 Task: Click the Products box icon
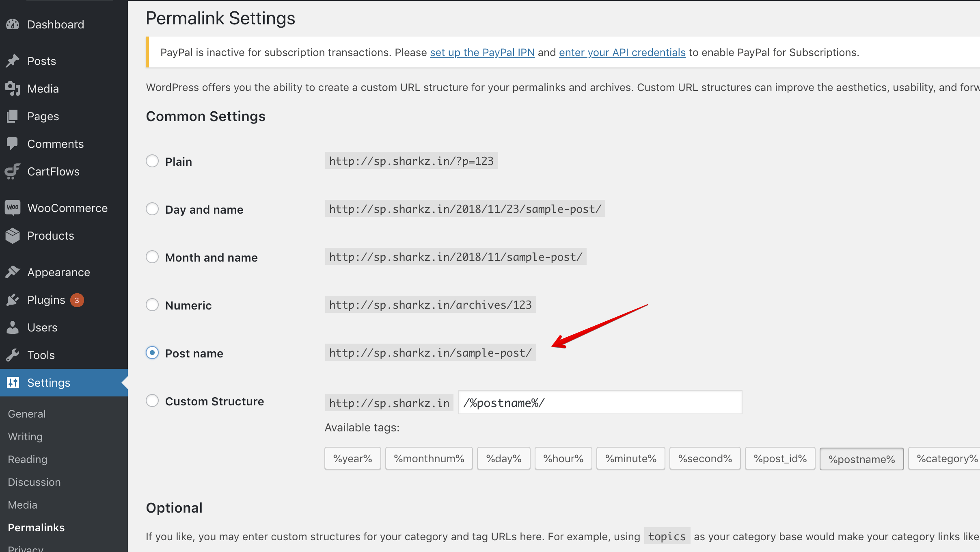[13, 236]
